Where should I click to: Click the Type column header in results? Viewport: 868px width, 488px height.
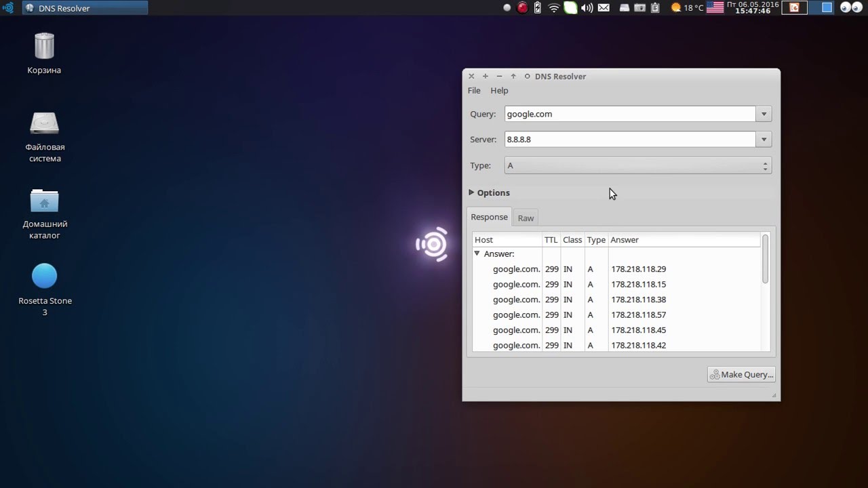[x=596, y=240]
